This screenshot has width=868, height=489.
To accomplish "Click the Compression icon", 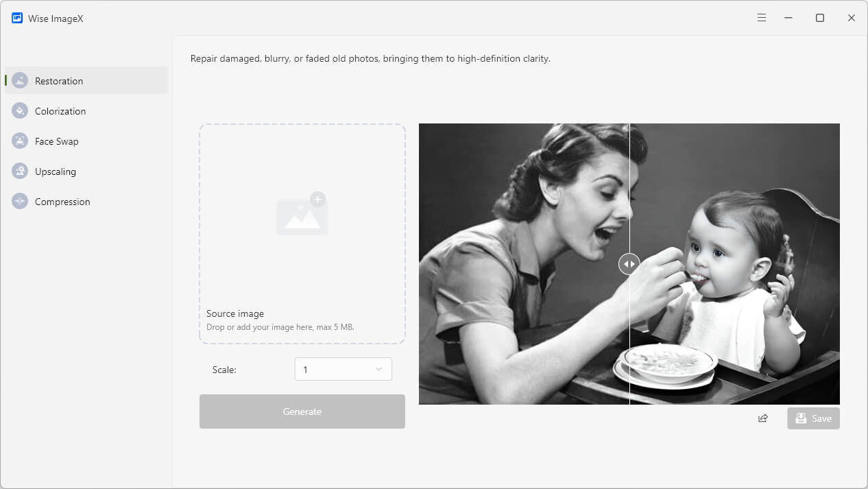I will 20,201.
